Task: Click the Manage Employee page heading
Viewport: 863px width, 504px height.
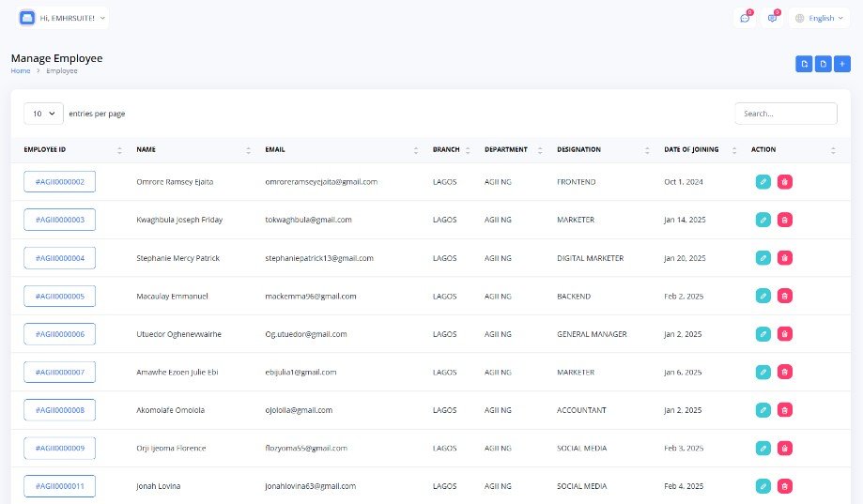Action: point(56,58)
